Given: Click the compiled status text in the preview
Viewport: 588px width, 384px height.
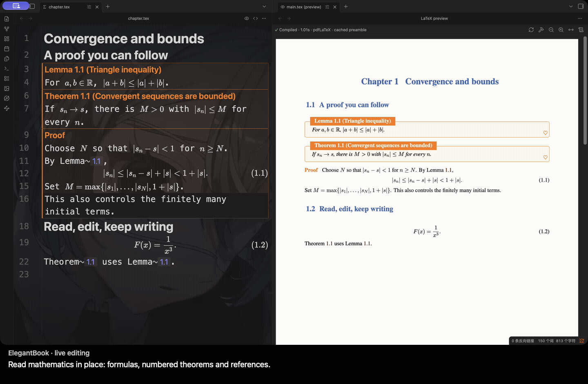Looking at the screenshot, I should [321, 30].
